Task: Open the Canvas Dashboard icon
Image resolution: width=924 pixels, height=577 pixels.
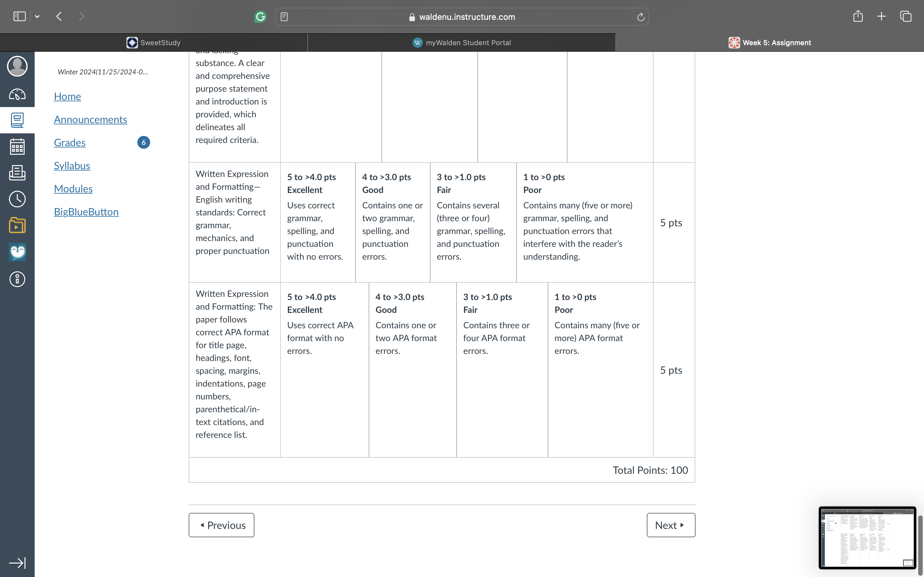Action: point(17,94)
